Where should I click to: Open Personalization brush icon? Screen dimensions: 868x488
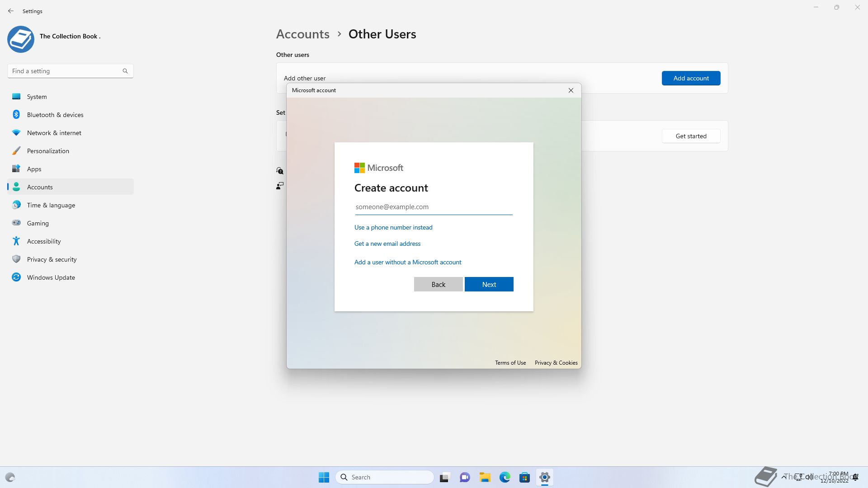(x=16, y=151)
